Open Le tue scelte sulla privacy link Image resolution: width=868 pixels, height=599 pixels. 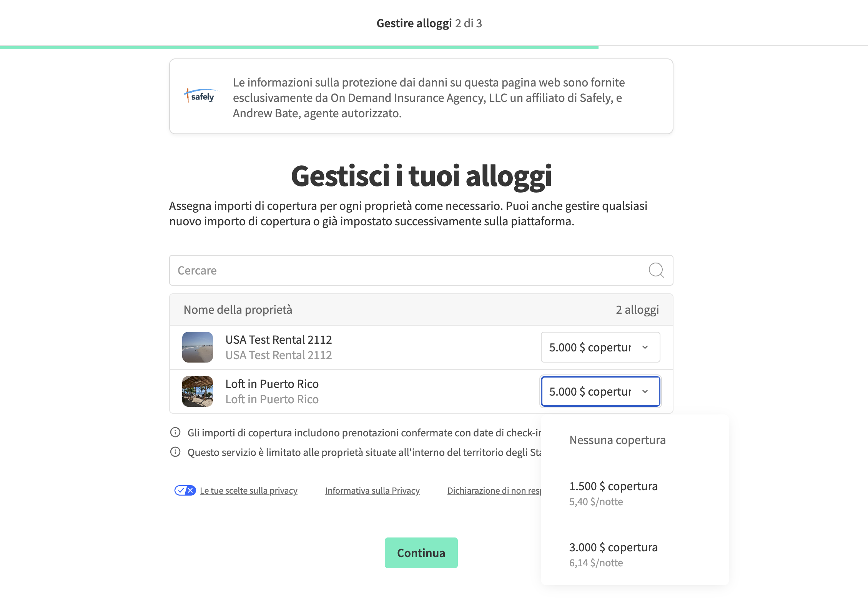pos(249,491)
